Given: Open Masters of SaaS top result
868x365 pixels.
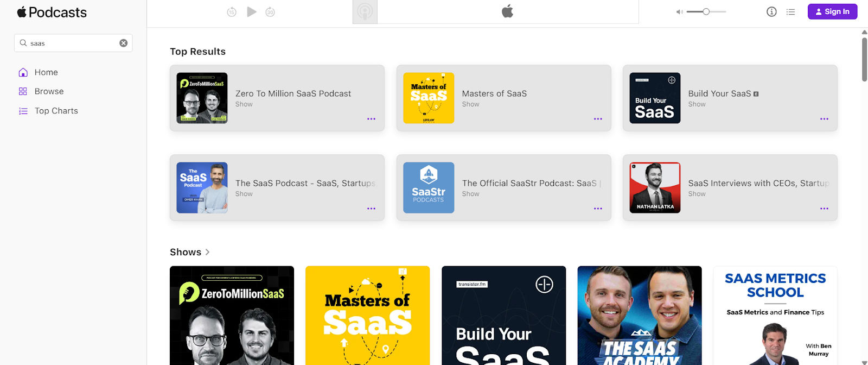Looking at the screenshot, I should 503,98.
